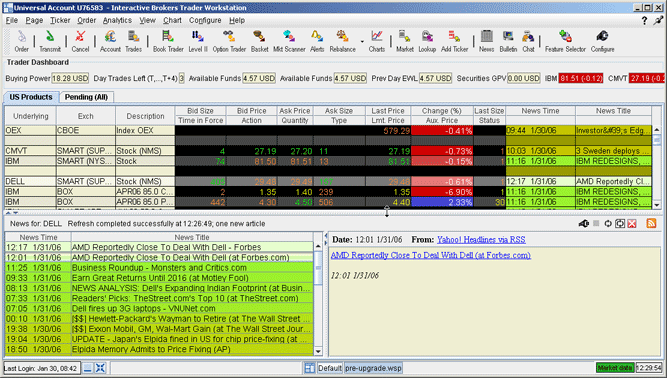Click the status bar expand arrows icon

[x=100, y=368]
